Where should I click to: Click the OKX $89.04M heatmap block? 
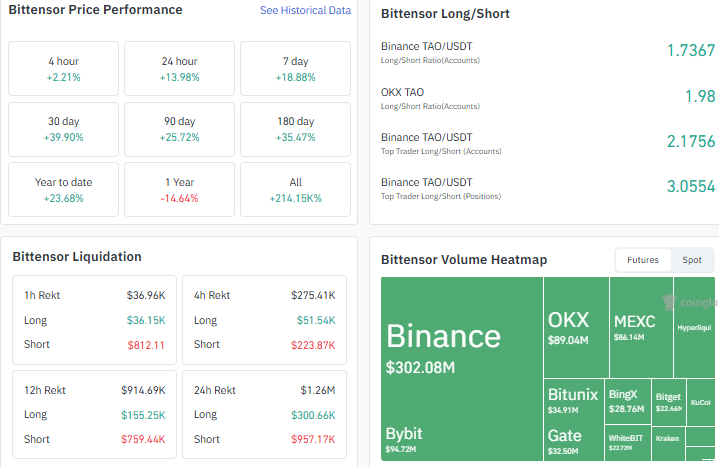[576, 328]
